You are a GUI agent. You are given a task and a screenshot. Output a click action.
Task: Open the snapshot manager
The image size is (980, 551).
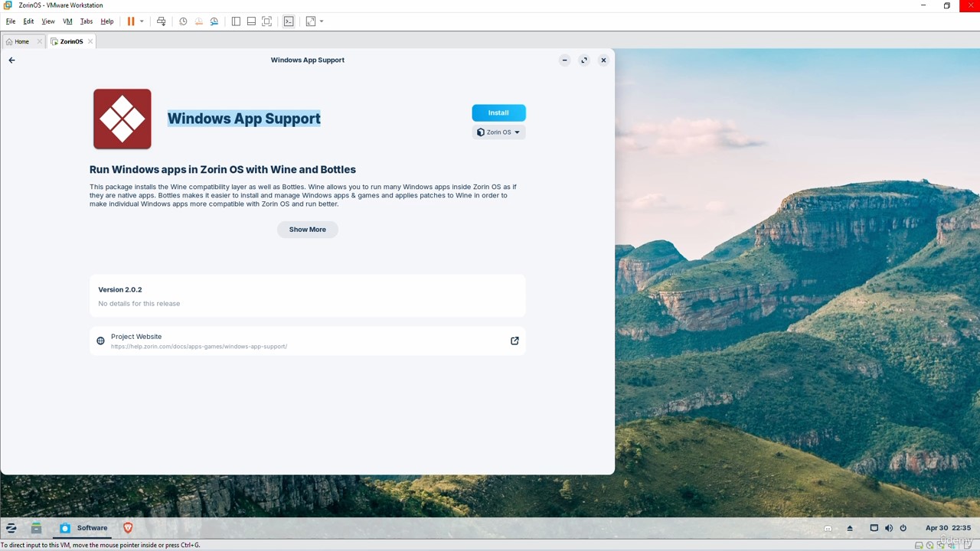[x=214, y=21]
